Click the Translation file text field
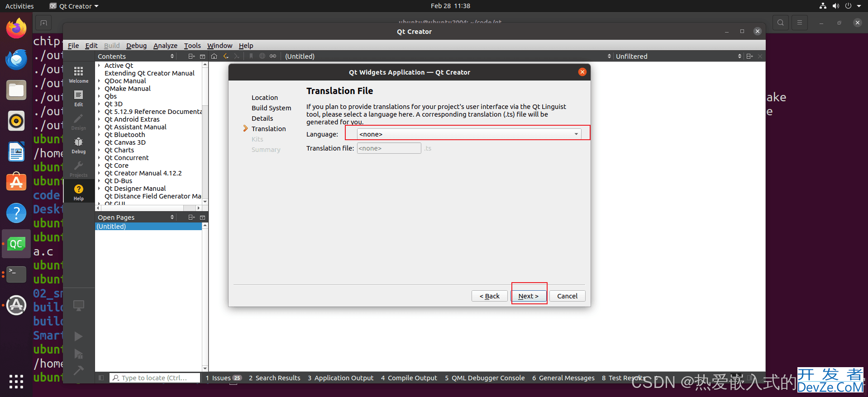Screen dimensions: 868x397 pyautogui.click(x=389, y=148)
